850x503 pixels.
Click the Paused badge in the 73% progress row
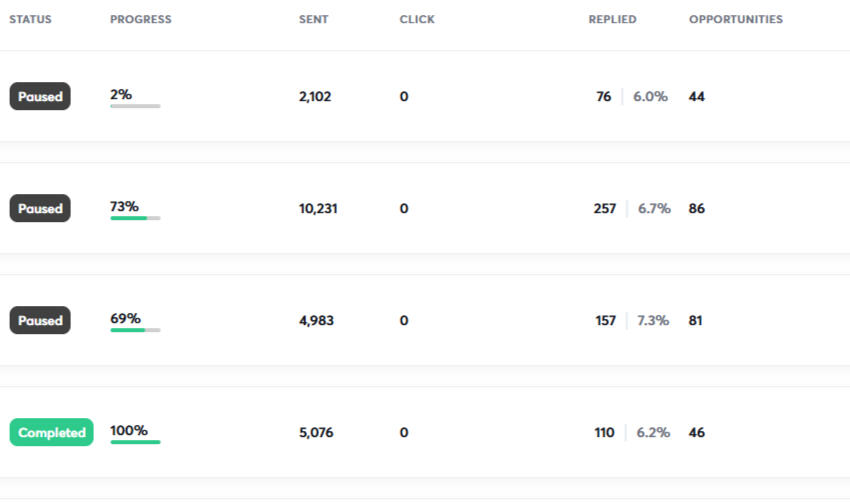[40, 209]
